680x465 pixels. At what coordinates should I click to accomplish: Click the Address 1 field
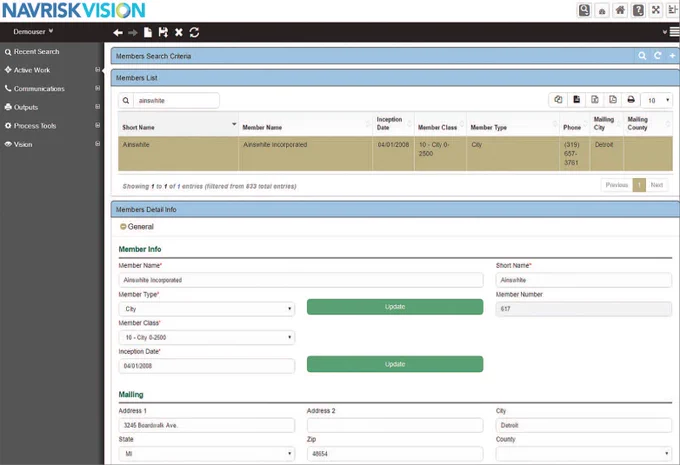(206, 425)
